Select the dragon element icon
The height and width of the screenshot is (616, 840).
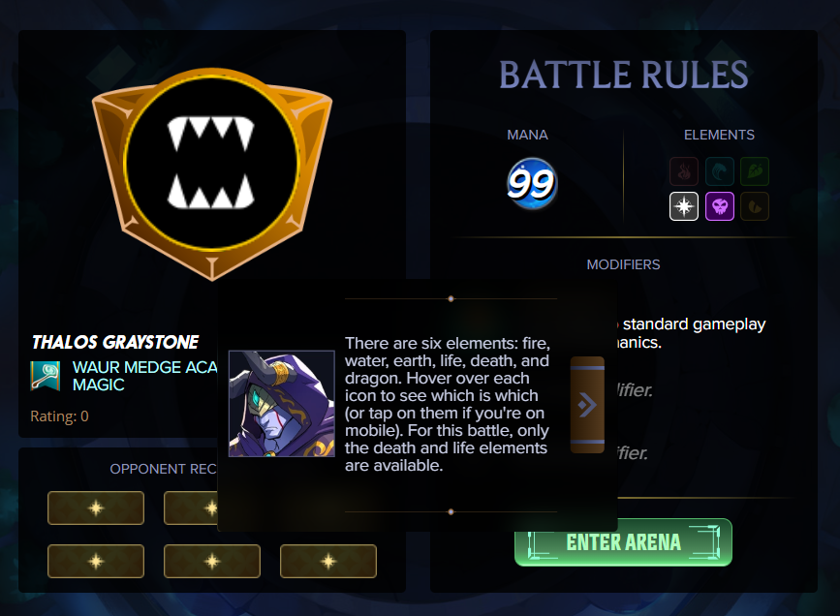(x=755, y=206)
